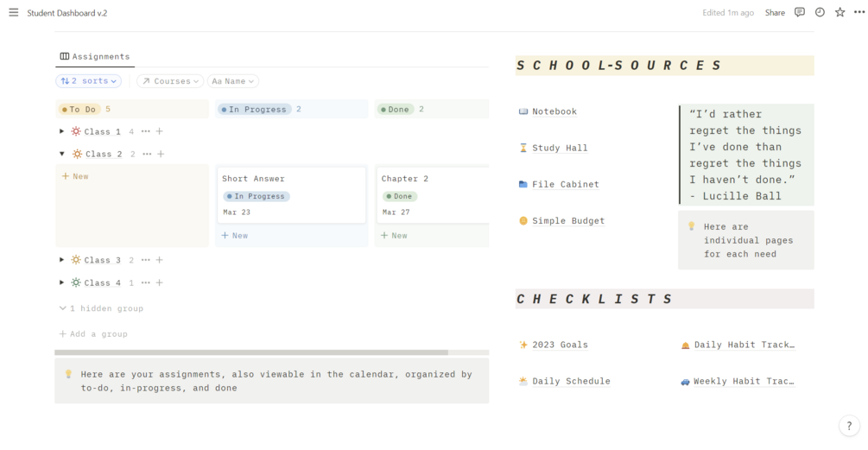Screen dimensions: 868x450
Task: Click the board's horizontal scrollbar
Action: 250,352
